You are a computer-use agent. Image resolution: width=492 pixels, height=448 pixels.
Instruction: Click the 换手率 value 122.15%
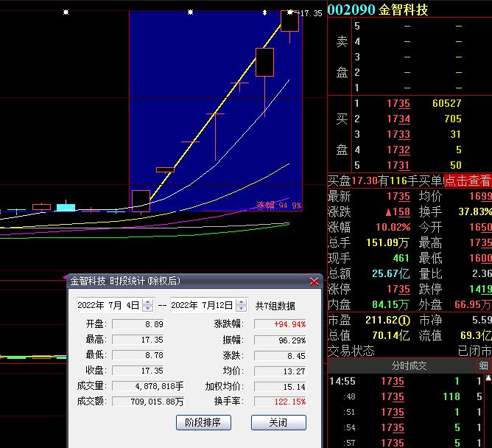(280, 402)
